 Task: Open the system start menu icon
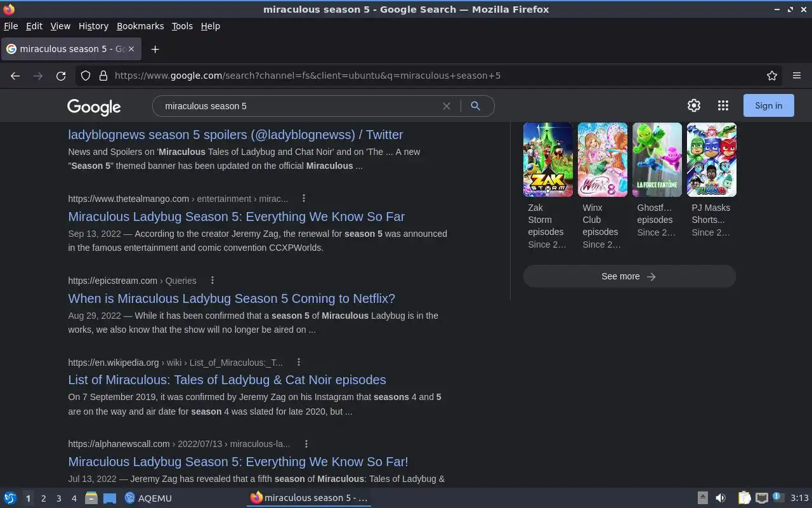[x=10, y=498]
